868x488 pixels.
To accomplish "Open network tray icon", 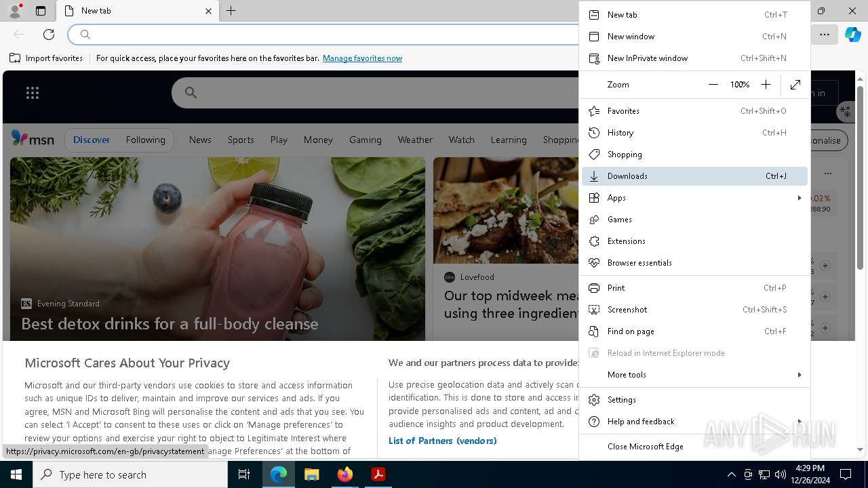I will (764, 474).
